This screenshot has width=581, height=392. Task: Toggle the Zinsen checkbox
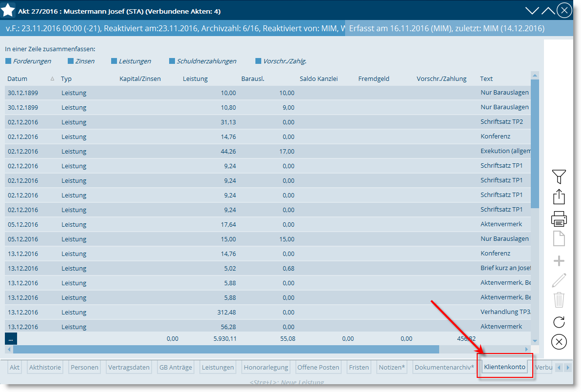point(71,61)
